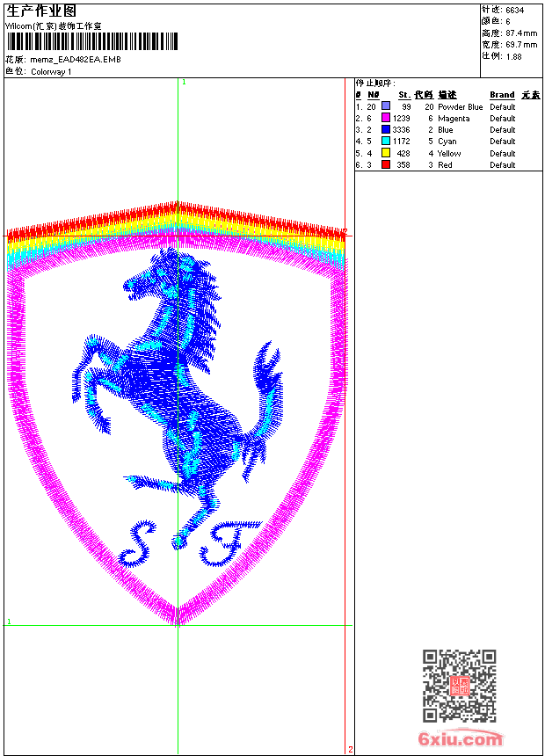The height and width of the screenshot is (756, 545).
Task: Click the file name 'memz_EAD482EA.EMB'
Action: (x=76, y=60)
